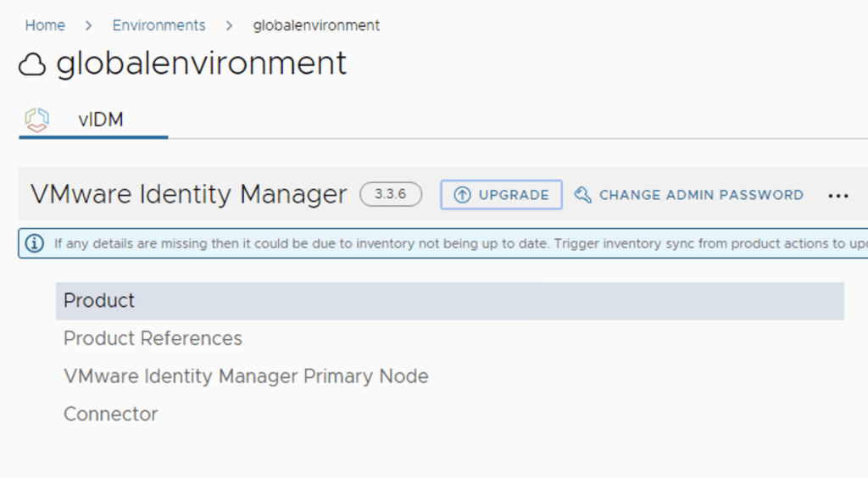Click the upward arrow Upgrade icon

462,195
